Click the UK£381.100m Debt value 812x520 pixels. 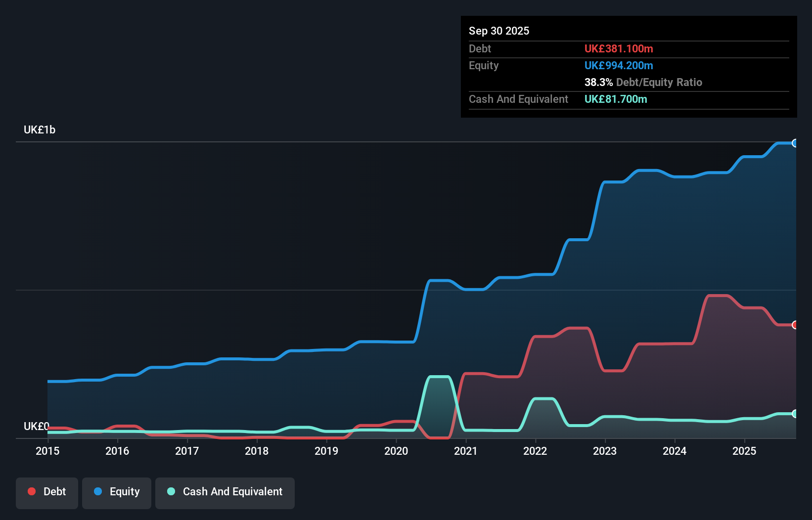[x=619, y=48]
